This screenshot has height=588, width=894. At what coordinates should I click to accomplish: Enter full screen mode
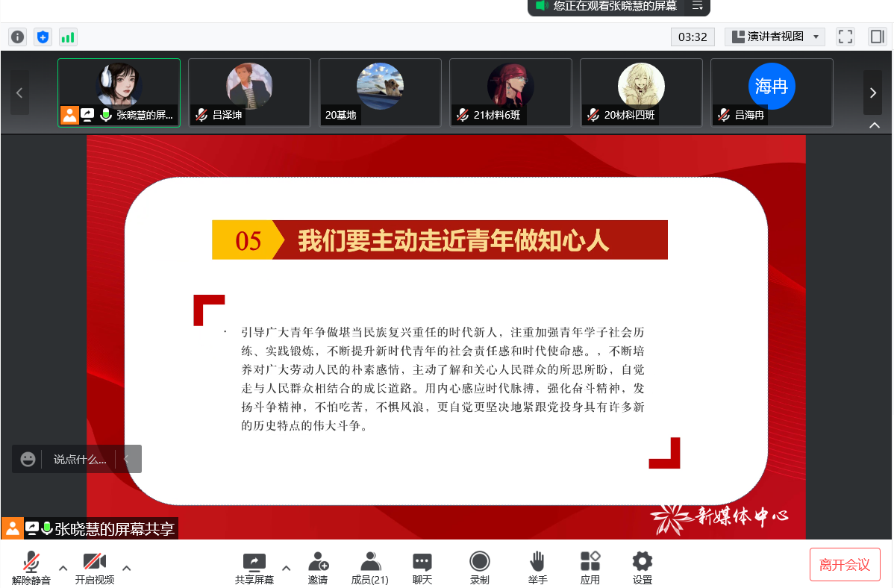pyautogui.click(x=845, y=37)
